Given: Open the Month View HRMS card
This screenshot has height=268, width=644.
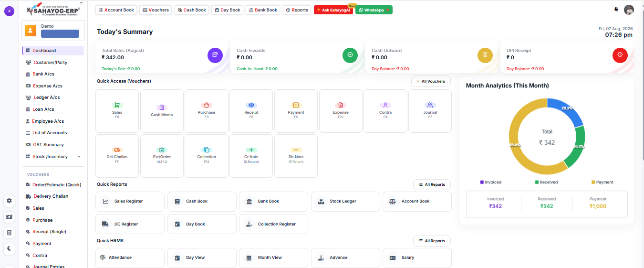Looking at the screenshot, I should (273, 257).
